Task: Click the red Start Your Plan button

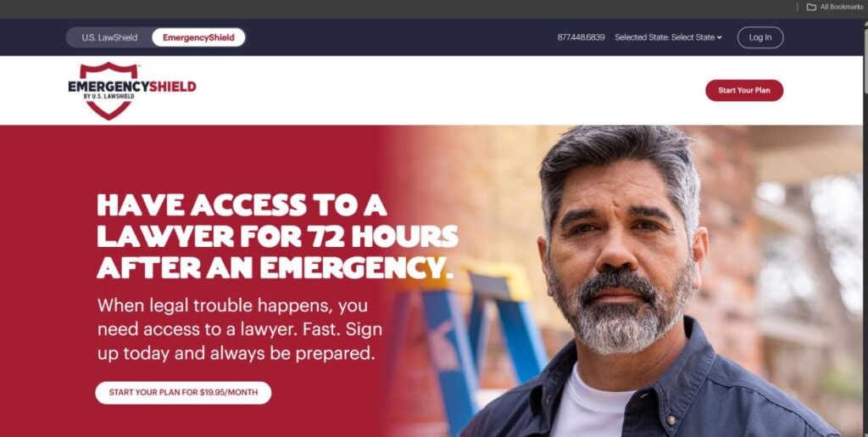Action: point(744,90)
